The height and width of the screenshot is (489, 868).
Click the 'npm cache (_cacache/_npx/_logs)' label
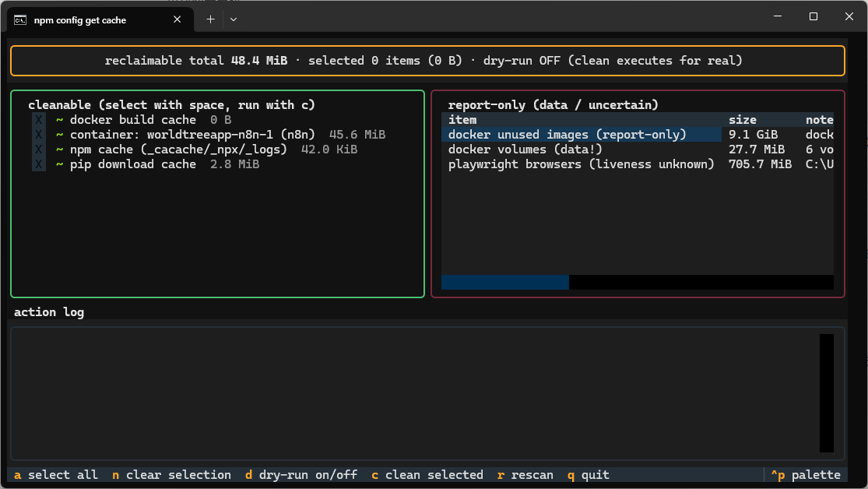click(x=178, y=150)
